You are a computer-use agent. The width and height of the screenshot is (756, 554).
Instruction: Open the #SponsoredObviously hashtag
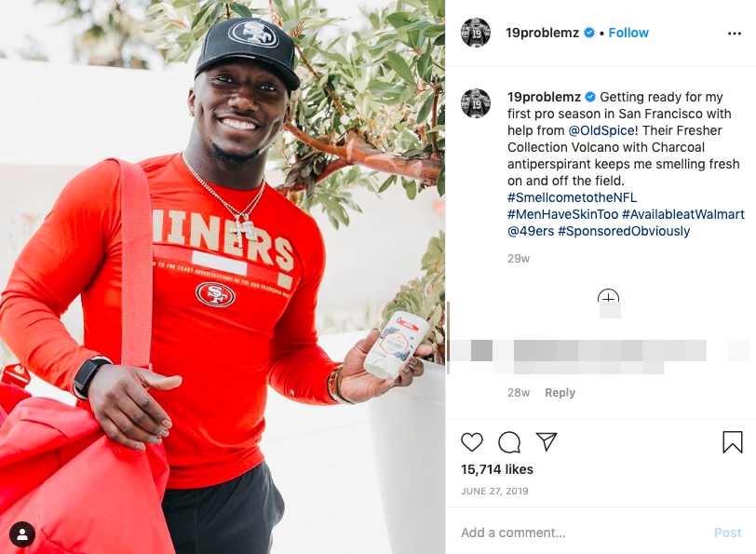pyautogui.click(x=624, y=231)
